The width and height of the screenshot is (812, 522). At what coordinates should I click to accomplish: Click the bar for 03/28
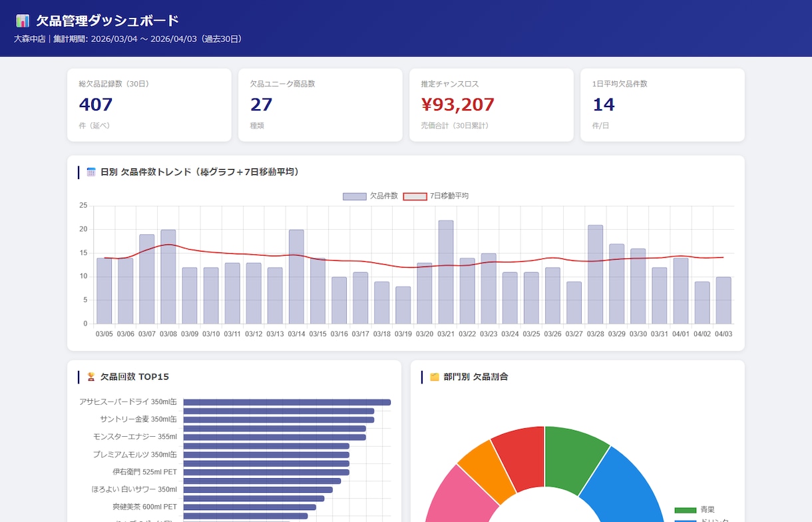click(595, 274)
